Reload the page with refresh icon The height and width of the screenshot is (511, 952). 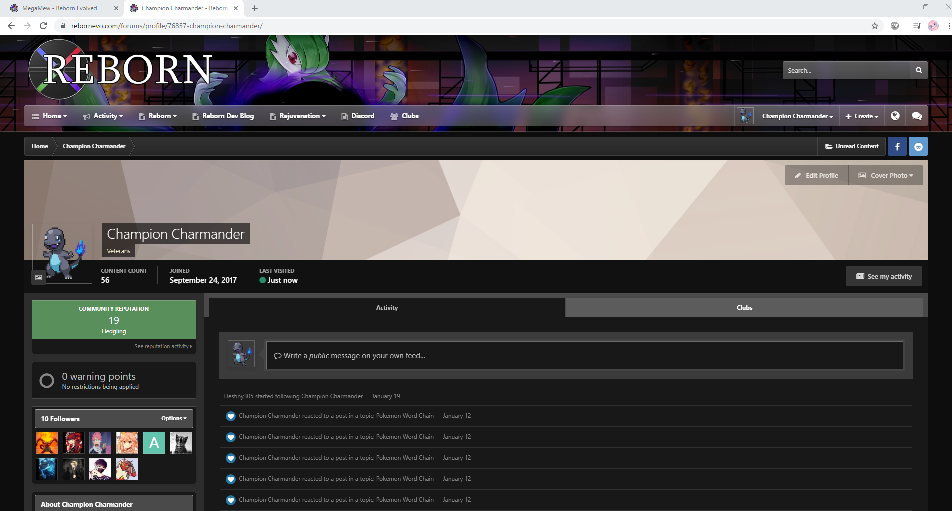click(x=43, y=25)
